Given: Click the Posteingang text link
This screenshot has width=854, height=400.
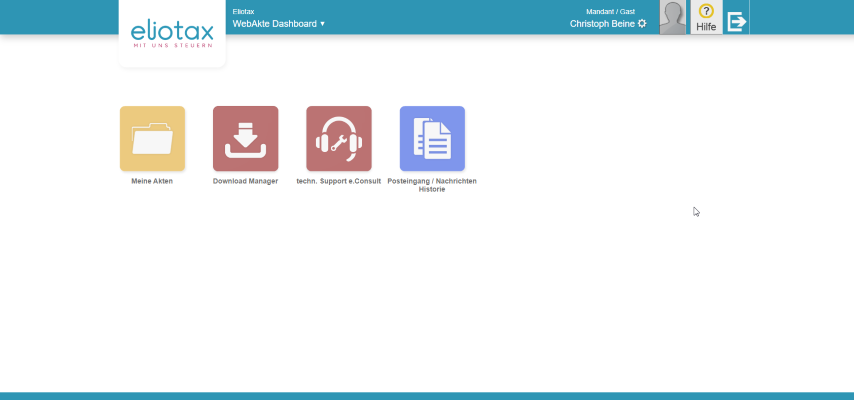Looking at the screenshot, I should tap(408, 181).
